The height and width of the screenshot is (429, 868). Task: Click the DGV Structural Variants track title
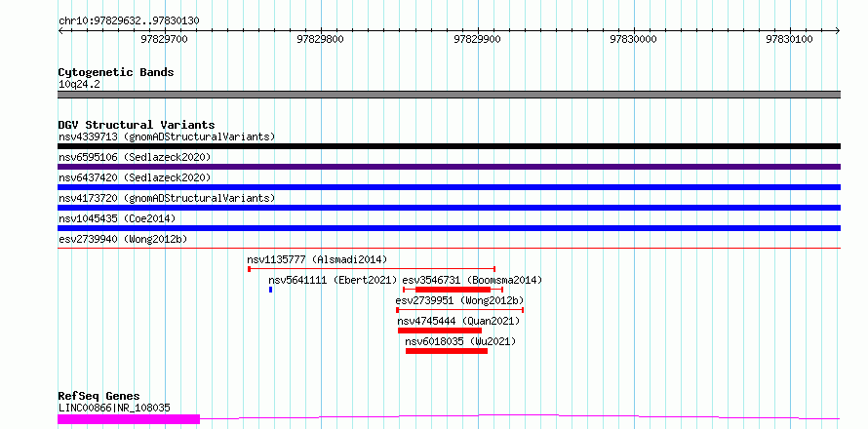(x=137, y=125)
